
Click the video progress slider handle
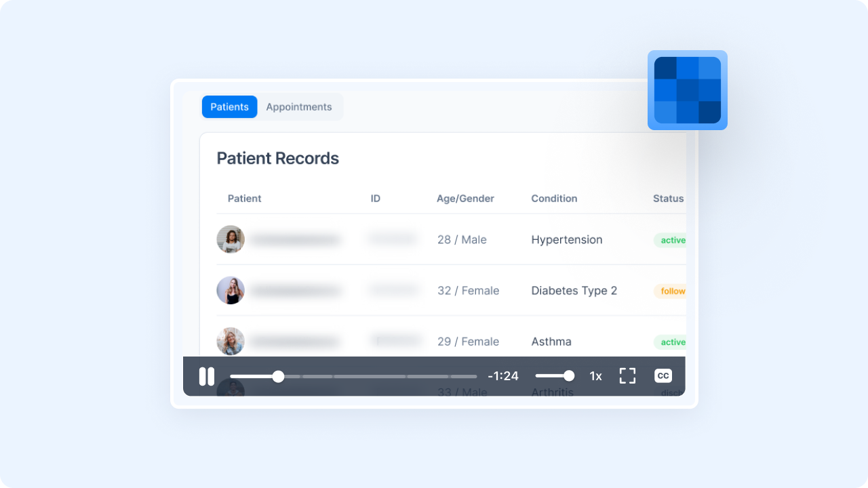[278, 376]
